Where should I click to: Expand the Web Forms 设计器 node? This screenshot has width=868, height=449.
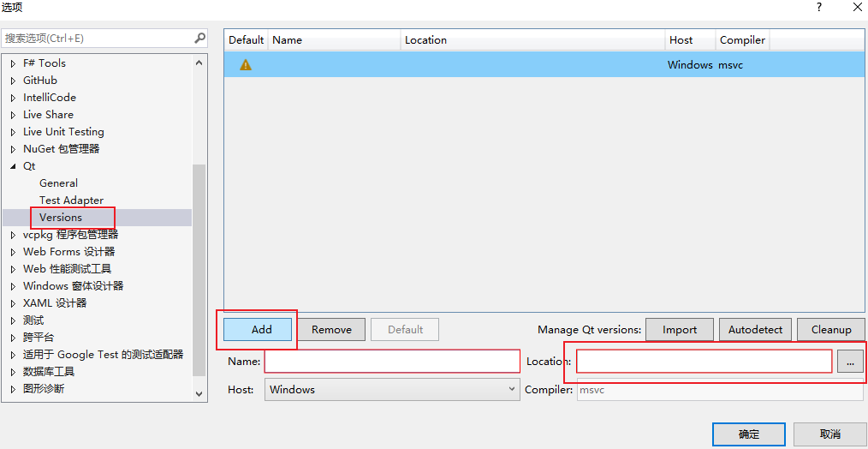[x=14, y=252]
